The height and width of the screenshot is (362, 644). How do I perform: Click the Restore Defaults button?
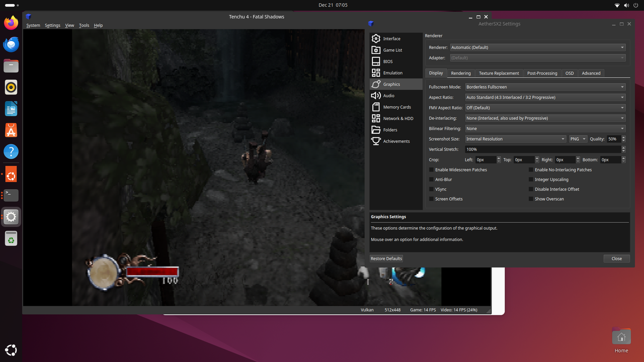pos(386,258)
